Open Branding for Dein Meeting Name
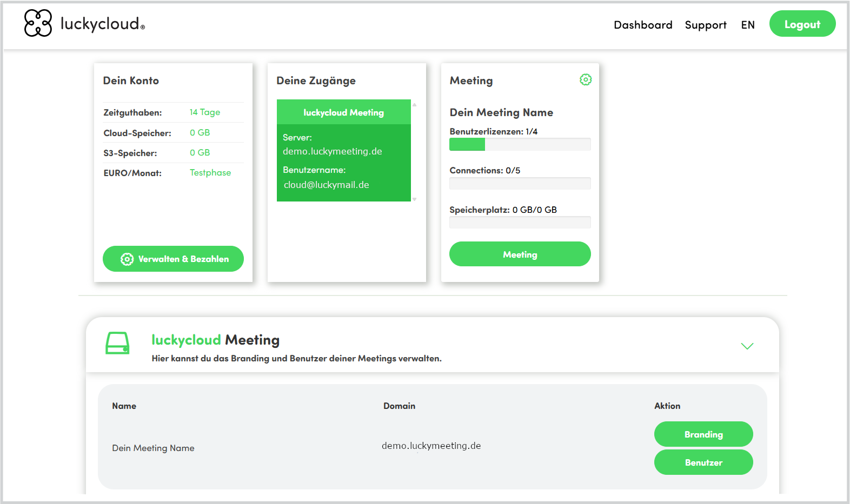 click(703, 434)
